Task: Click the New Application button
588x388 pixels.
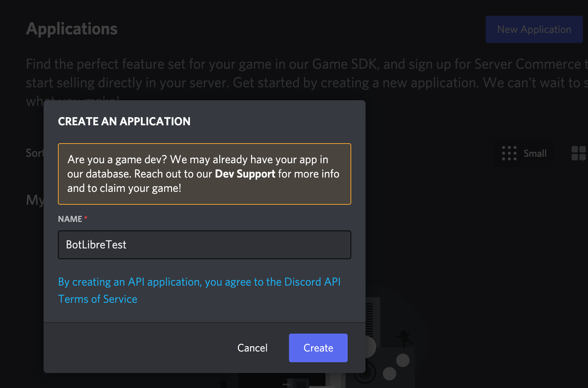Action: (534, 29)
